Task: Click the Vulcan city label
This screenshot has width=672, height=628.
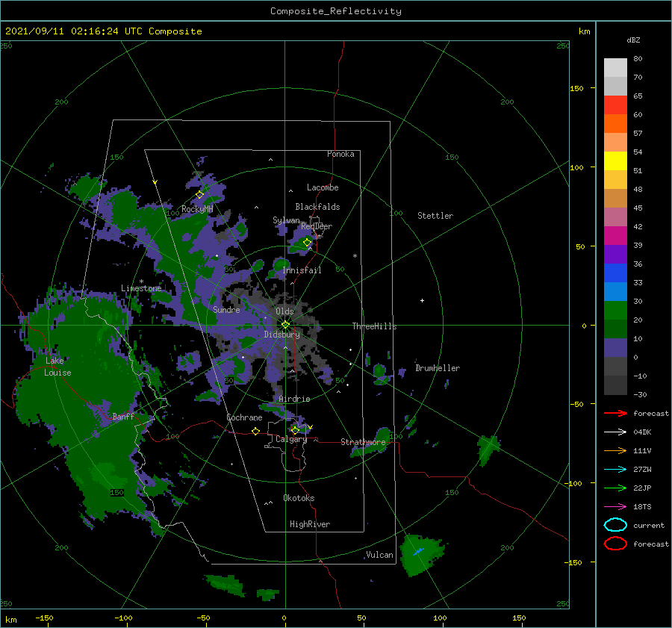Action: pos(380,555)
